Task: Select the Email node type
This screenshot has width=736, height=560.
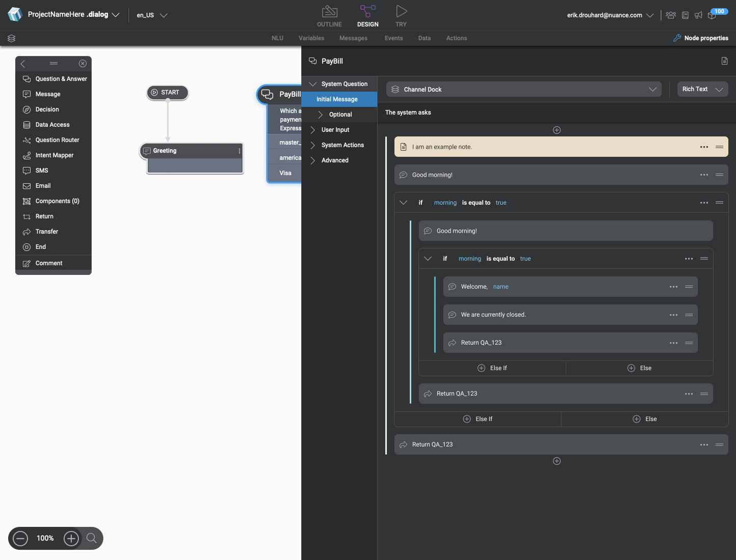Action: (x=53, y=186)
